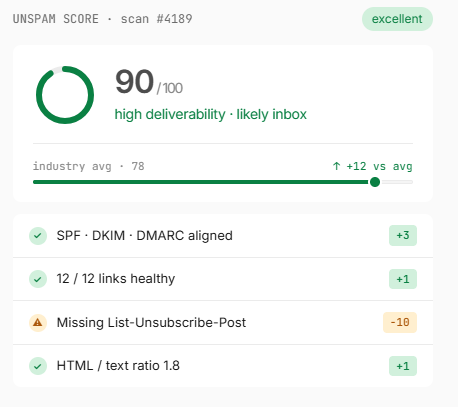This screenshot has height=407, width=458.
Task: Click 'high deliverability · likely inbox' text
Action: click(211, 114)
